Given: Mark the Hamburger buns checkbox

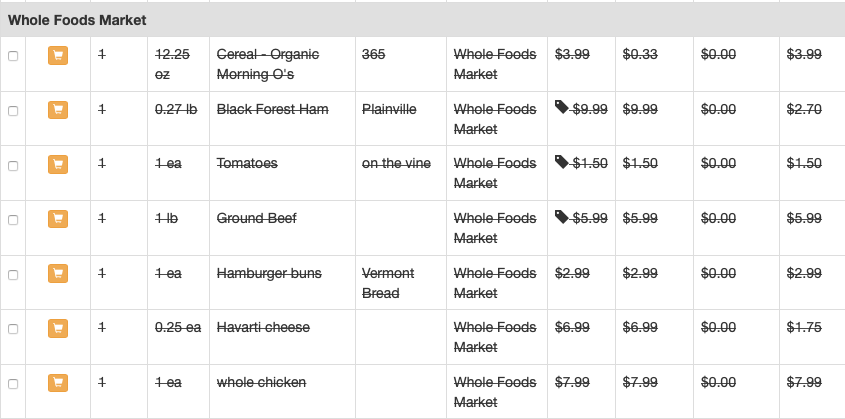Looking at the screenshot, I should point(13,275).
